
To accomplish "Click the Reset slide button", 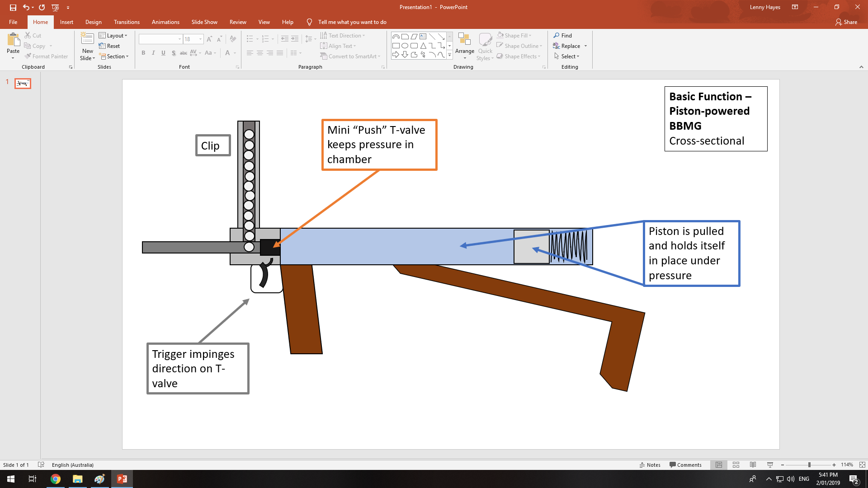I will [x=109, y=46].
